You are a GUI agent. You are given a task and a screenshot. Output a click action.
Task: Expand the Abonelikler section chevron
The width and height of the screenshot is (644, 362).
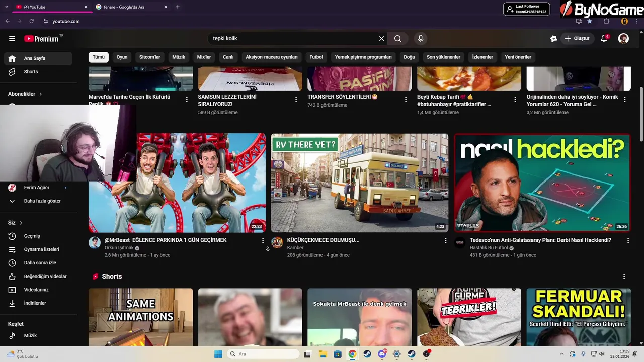pyautogui.click(x=41, y=94)
